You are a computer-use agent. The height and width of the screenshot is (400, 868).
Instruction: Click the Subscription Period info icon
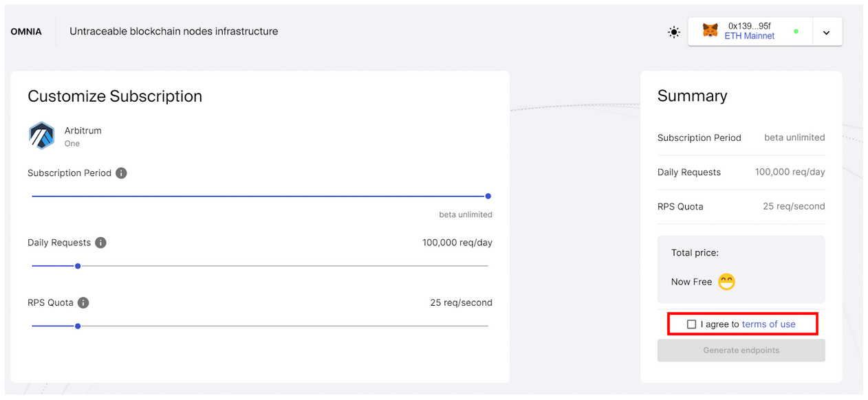(x=121, y=173)
